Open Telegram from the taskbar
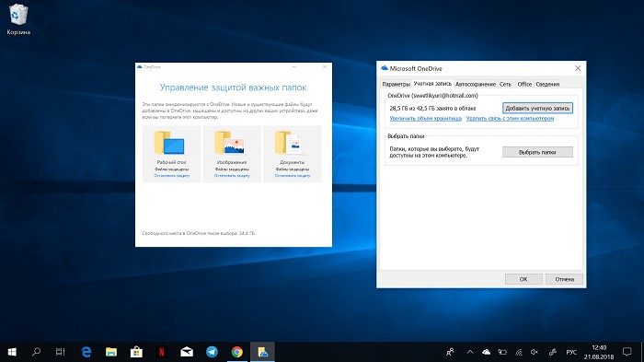The height and width of the screenshot is (362, 644). (x=212, y=352)
